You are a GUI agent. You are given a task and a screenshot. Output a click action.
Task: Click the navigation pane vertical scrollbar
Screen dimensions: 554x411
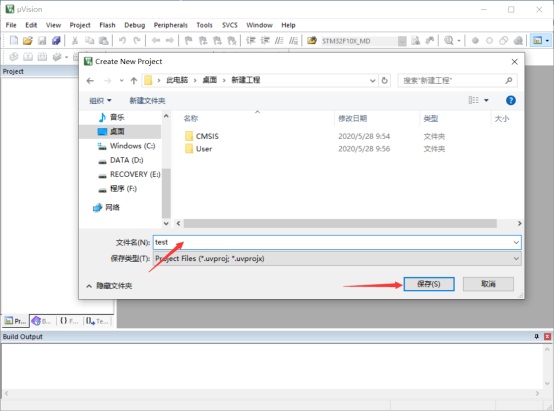[166, 193]
